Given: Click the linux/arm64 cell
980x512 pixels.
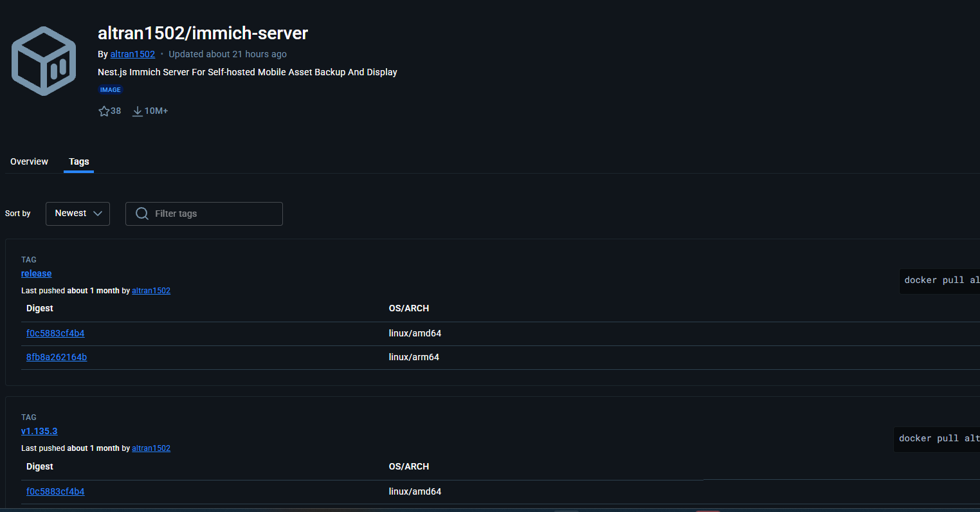Looking at the screenshot, I should coord(414,357).
